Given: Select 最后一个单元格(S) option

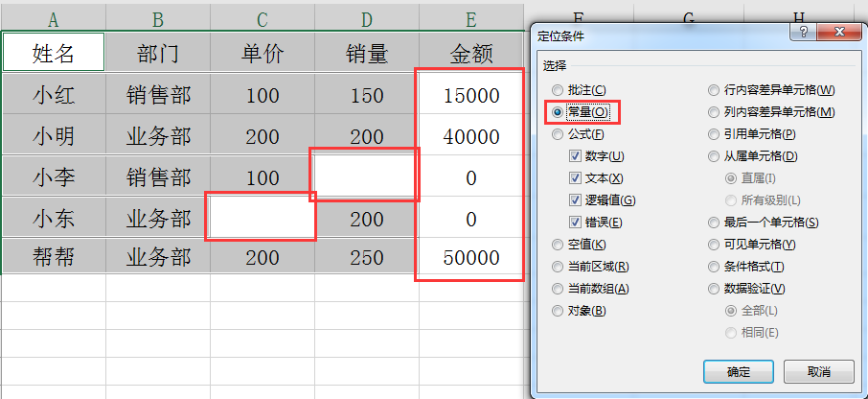Looking at the screenshot, I should [764, 223].
